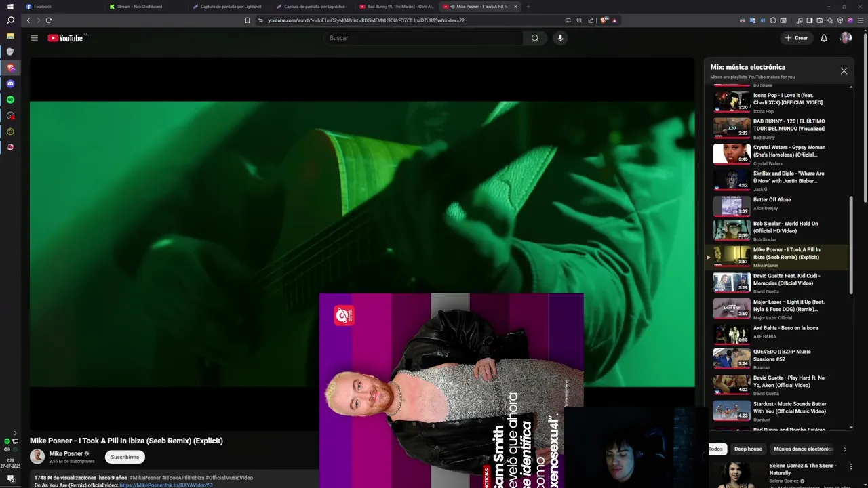Viewport: 868px width, 488px height.
Task: Subscribe with the Suscribirme button
Action: click(125, 457)
